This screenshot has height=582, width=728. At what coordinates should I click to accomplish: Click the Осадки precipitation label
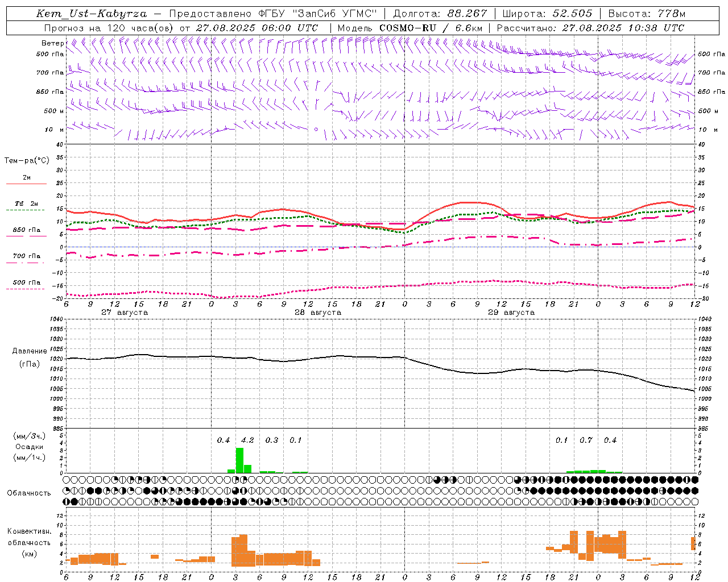(x=30, y=447)
